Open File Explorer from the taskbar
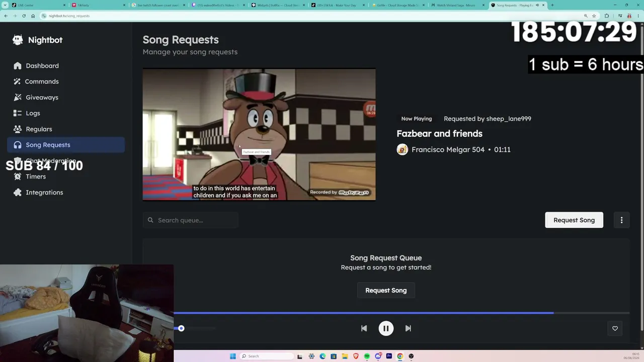 tap(345, 356)
